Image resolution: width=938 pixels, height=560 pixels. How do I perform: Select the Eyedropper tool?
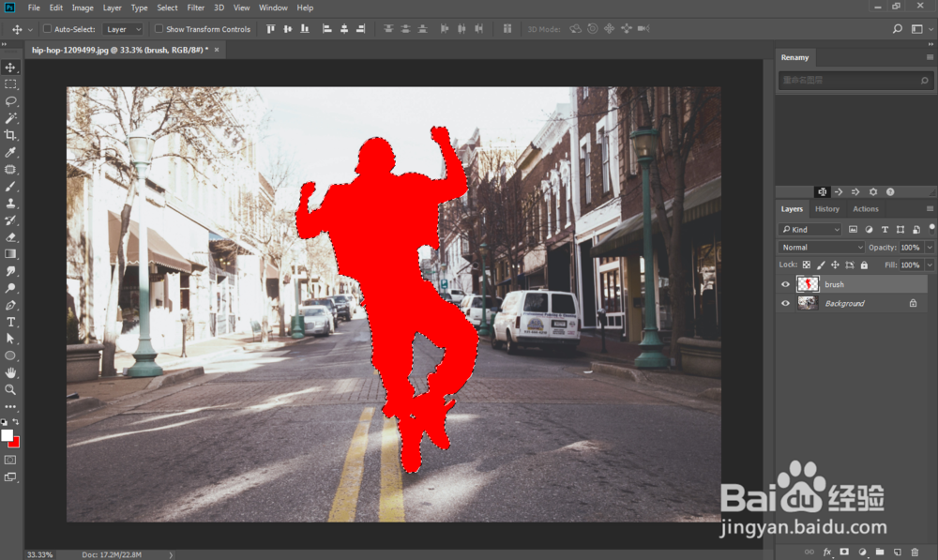(10, 153)
